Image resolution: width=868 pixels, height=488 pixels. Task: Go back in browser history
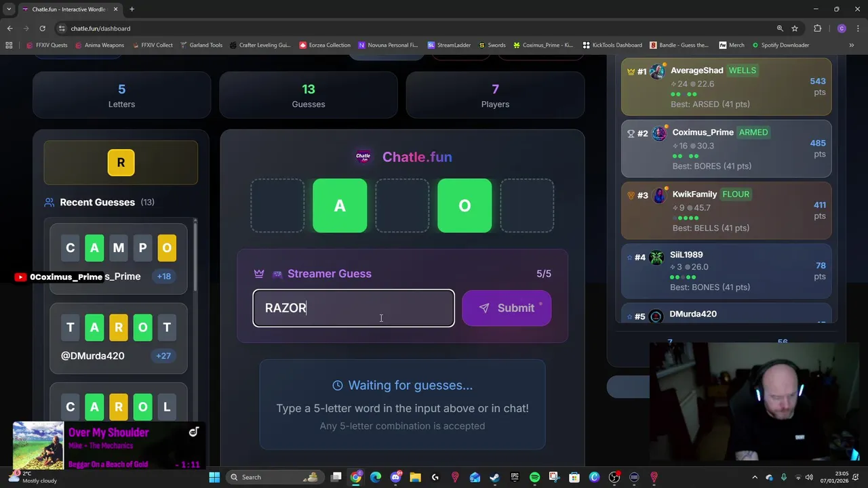pos(9,28)
